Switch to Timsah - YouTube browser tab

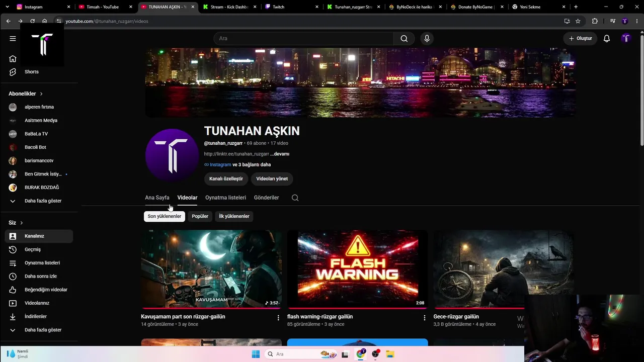click(104, 7)
